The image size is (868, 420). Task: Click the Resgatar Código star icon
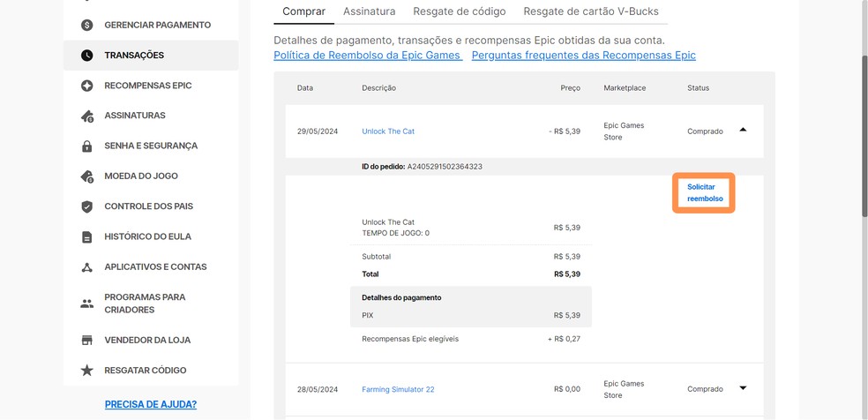(86, 371)
